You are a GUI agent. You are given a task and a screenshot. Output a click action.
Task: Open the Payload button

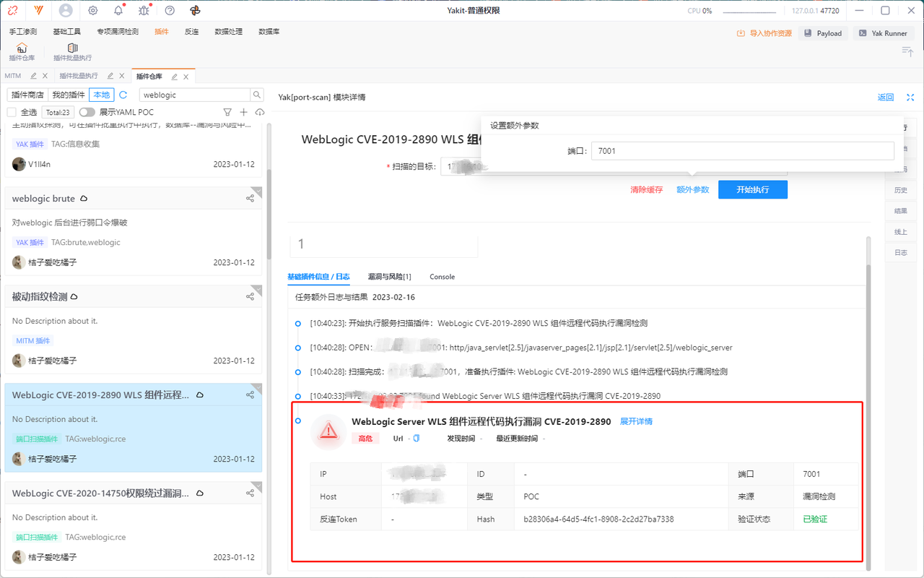823,33
